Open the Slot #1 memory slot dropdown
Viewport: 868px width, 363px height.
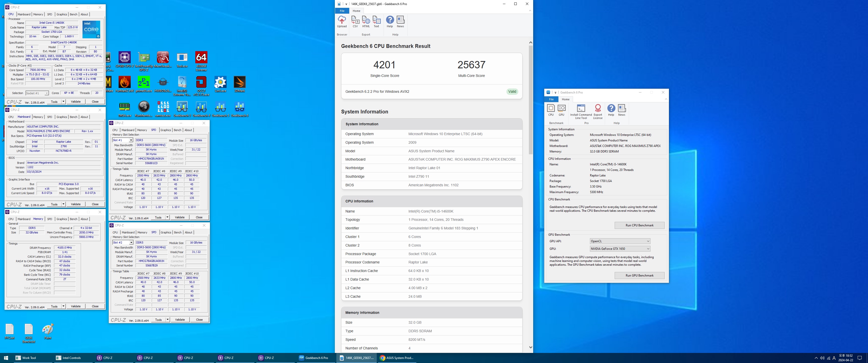122,140
